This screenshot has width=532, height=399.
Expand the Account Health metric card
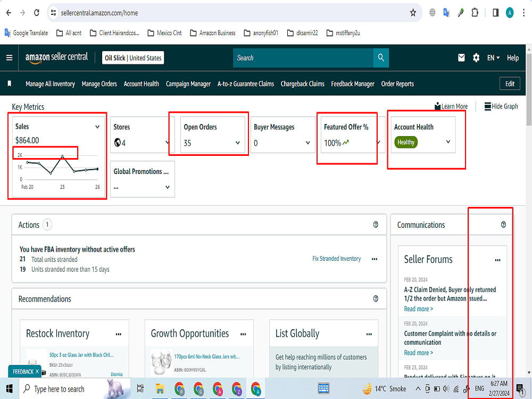point(448,142)
